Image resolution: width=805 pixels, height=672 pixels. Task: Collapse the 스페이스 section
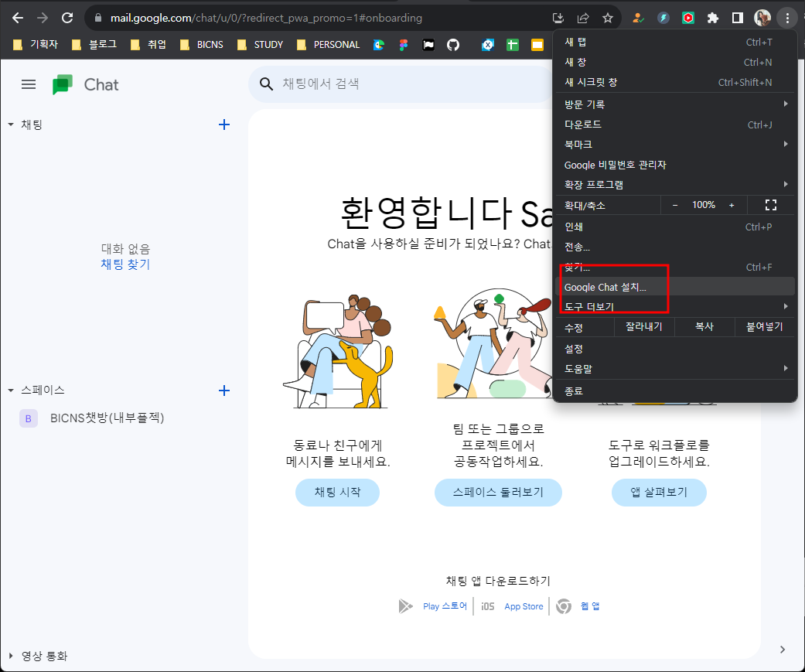pos(11,391)
